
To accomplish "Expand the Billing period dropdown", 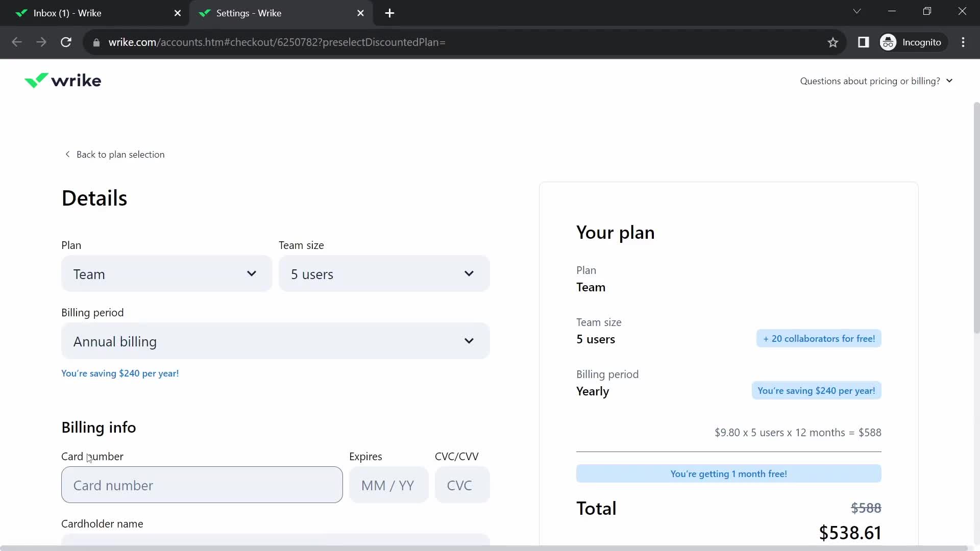I will (x=276, y=341).
